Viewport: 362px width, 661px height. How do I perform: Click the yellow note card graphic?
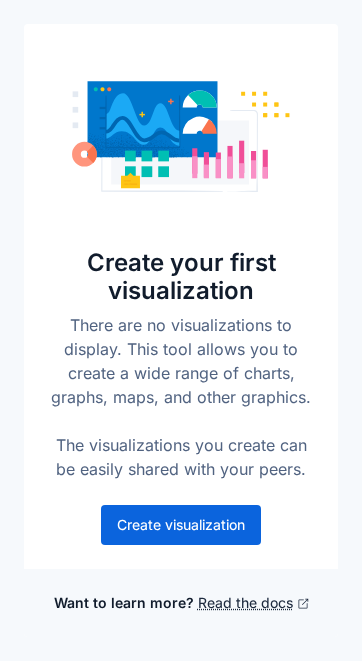(130, 181)
